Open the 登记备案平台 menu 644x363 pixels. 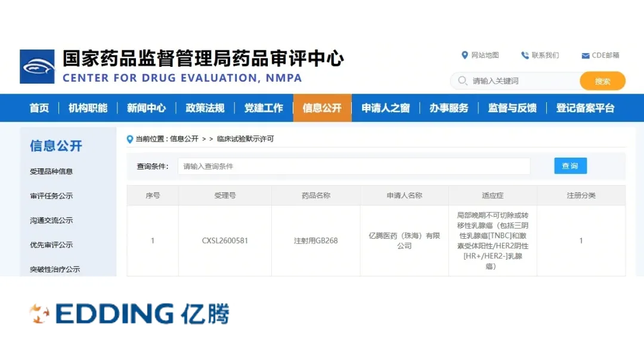coord(586,108)
